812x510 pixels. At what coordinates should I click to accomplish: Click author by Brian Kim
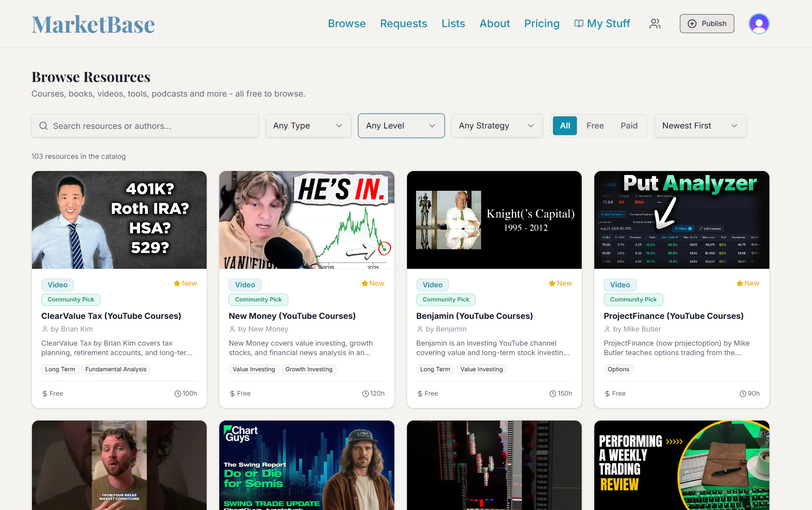tap(72, 329)
